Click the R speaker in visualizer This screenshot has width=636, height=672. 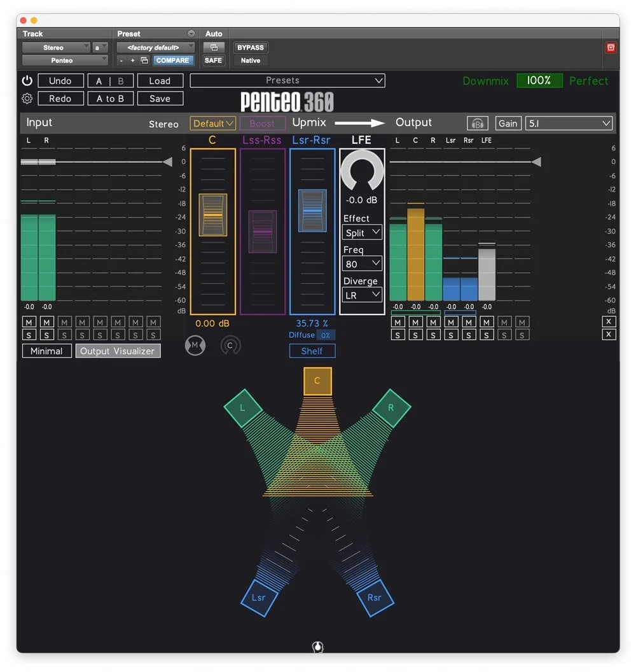391,408
